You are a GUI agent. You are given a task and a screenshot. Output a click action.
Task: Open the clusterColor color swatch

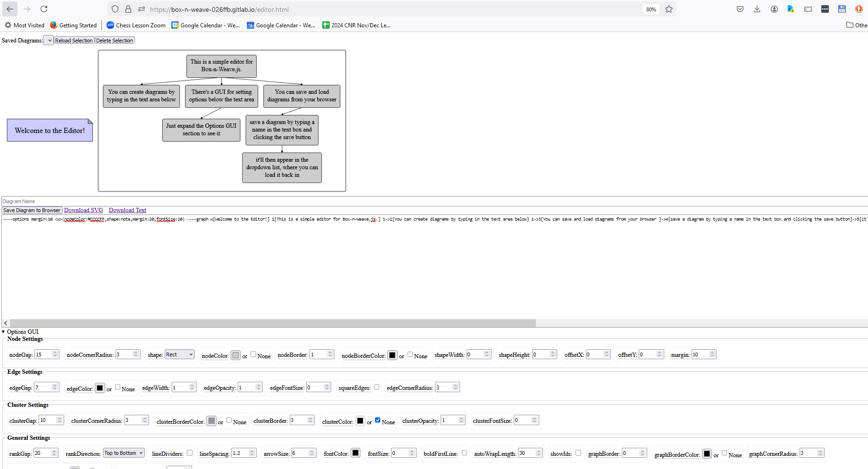(x=360, y=420)
